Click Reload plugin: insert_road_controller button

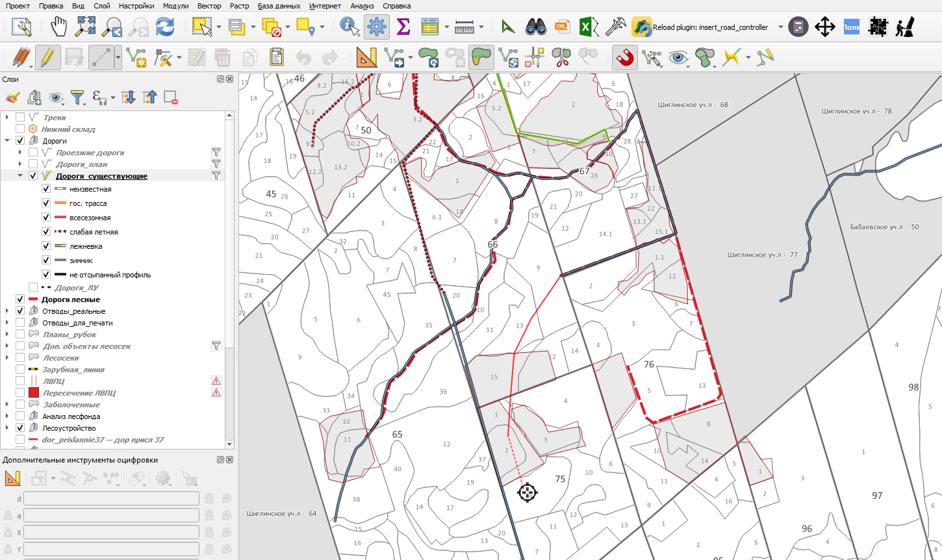coord(700,27)
